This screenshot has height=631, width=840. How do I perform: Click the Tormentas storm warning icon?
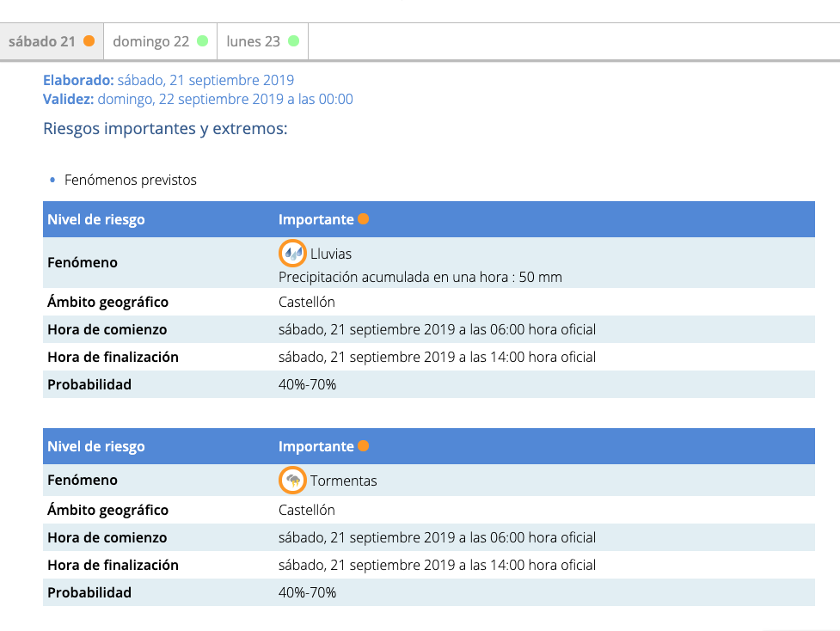pyautogui.click(x=293, y=480)
